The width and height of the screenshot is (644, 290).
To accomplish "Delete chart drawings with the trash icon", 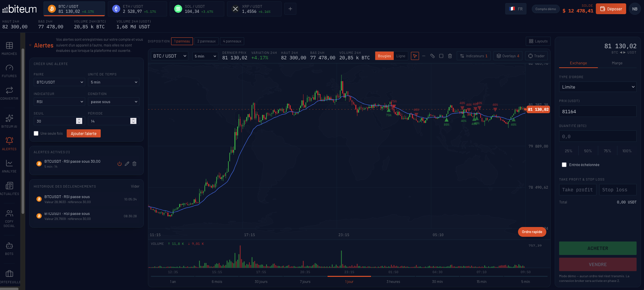I will (450, 56).
